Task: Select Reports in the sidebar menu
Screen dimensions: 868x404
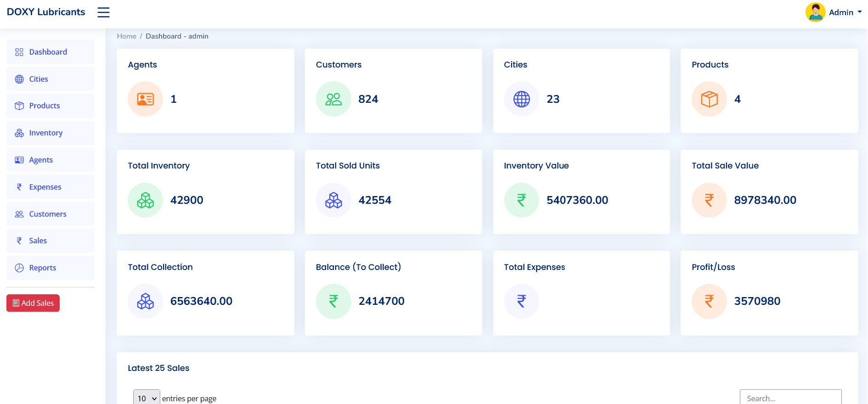Action: point(42,268)
